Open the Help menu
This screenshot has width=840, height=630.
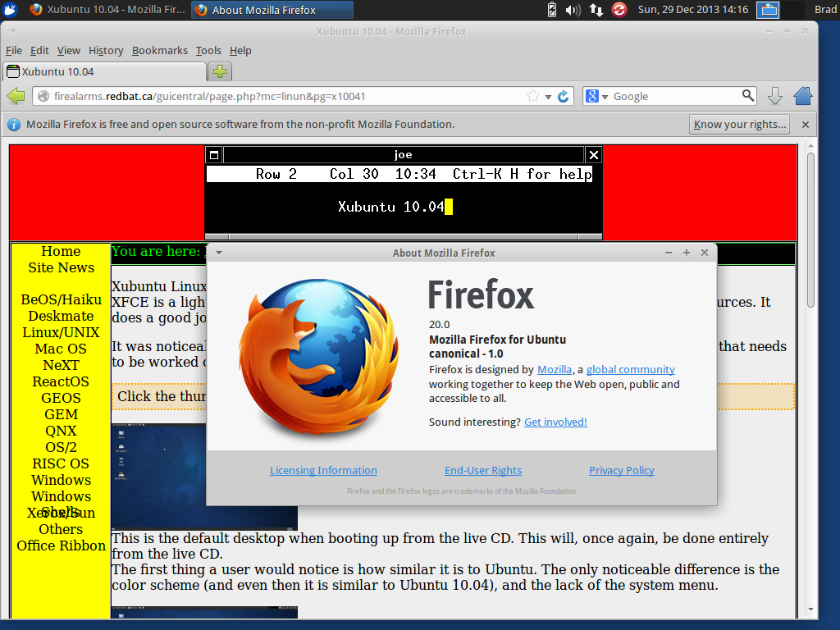coord(240,50)
